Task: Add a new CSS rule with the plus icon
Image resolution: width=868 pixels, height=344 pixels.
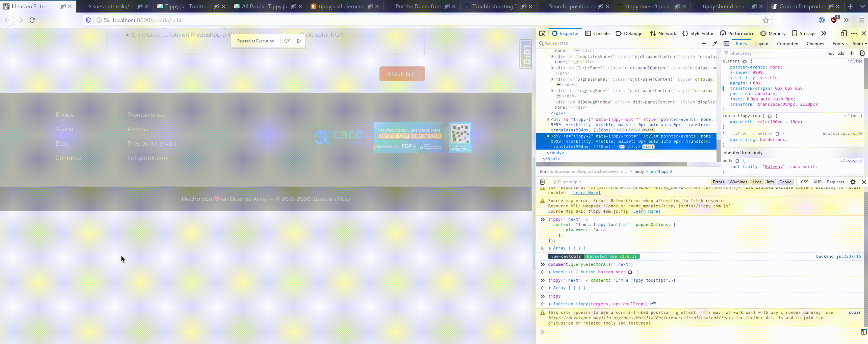Action: [x=852, y=53]
